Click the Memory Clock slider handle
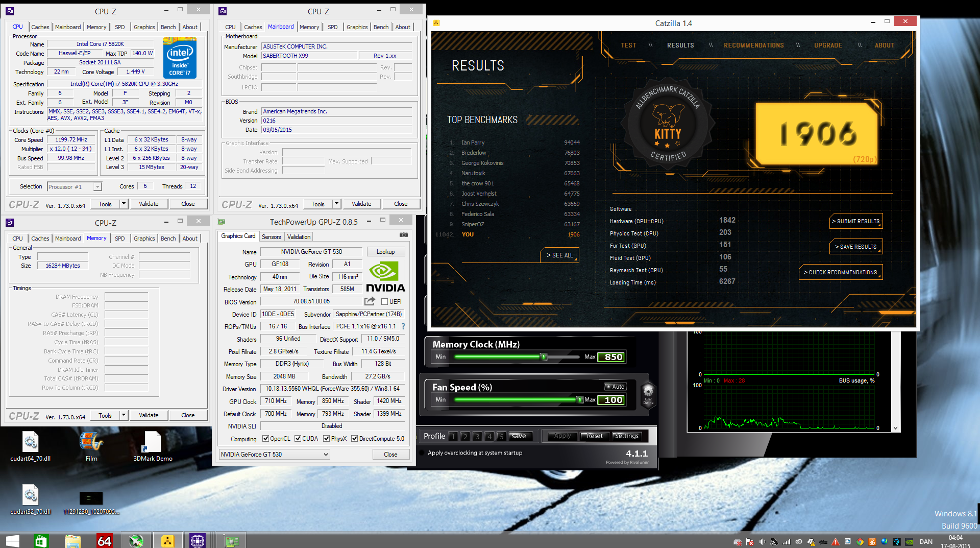The image size is (980, 548). click(x=544, y=357)
